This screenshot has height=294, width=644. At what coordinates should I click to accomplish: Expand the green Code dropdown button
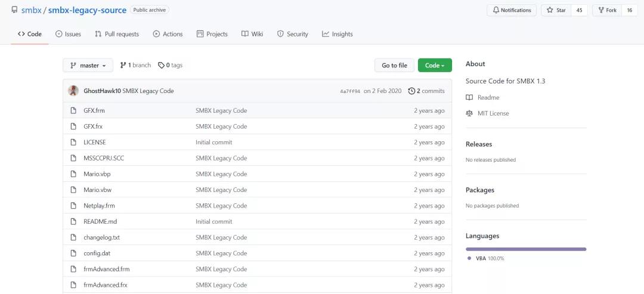pyautogui.click(x=435, y=65)
